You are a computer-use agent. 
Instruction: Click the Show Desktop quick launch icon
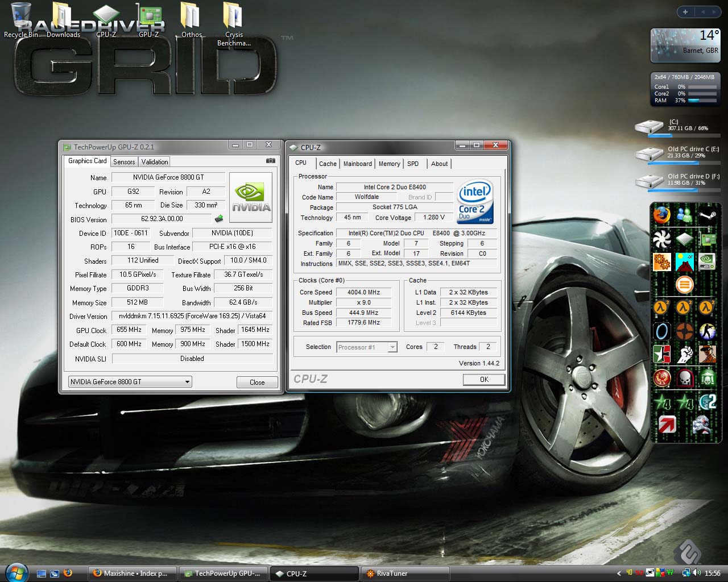click(x=42, y=573)
